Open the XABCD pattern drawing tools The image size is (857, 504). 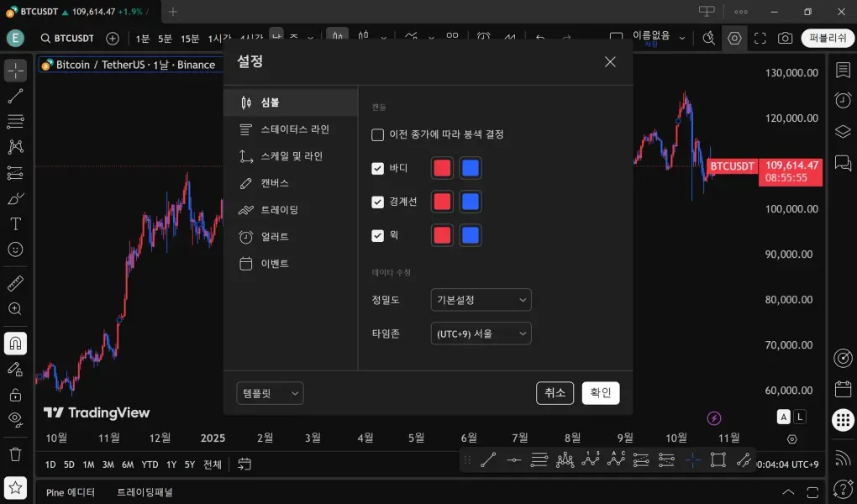[15, 146]
